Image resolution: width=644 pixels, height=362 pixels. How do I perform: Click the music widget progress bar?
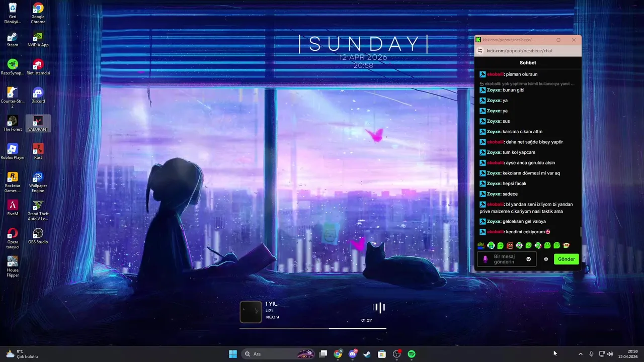pos(313,328)
